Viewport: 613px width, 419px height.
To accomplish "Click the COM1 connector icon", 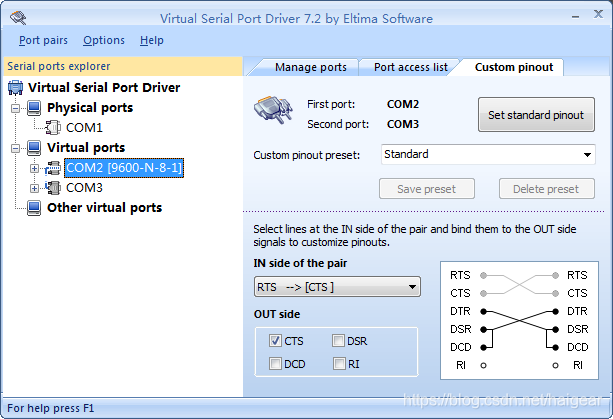I will click(x=53, y=127).
